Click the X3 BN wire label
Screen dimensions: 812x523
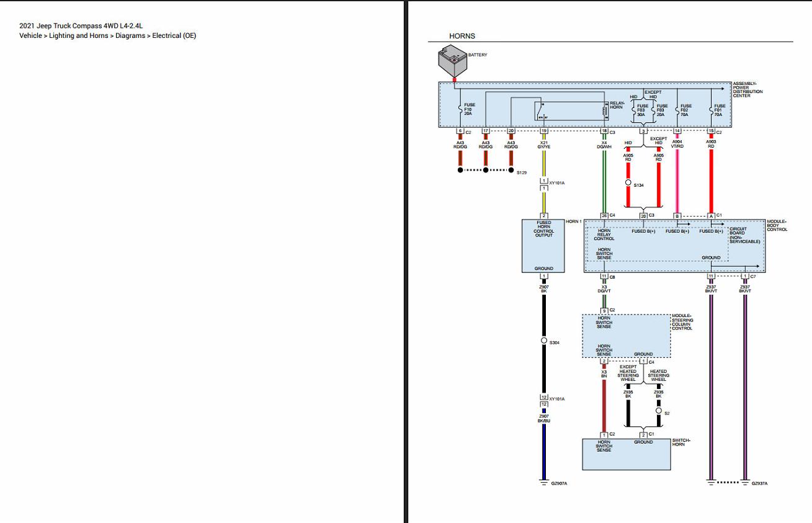click(x=604, y=373)
